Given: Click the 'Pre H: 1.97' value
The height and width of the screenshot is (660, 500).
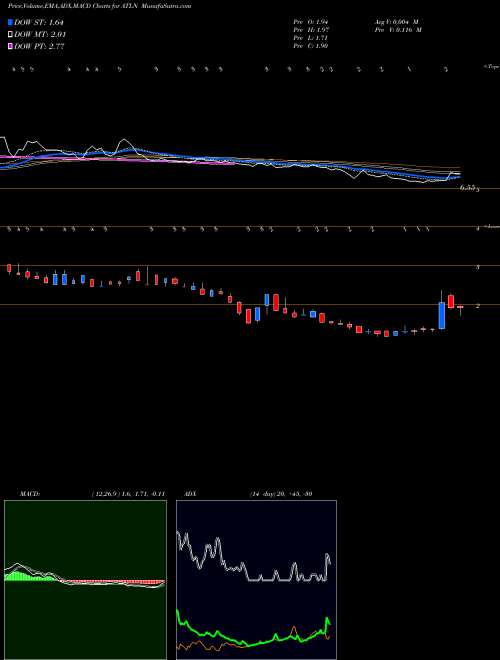Looking at the screenshot, I should pyautogui.click(x=311, y=30).
